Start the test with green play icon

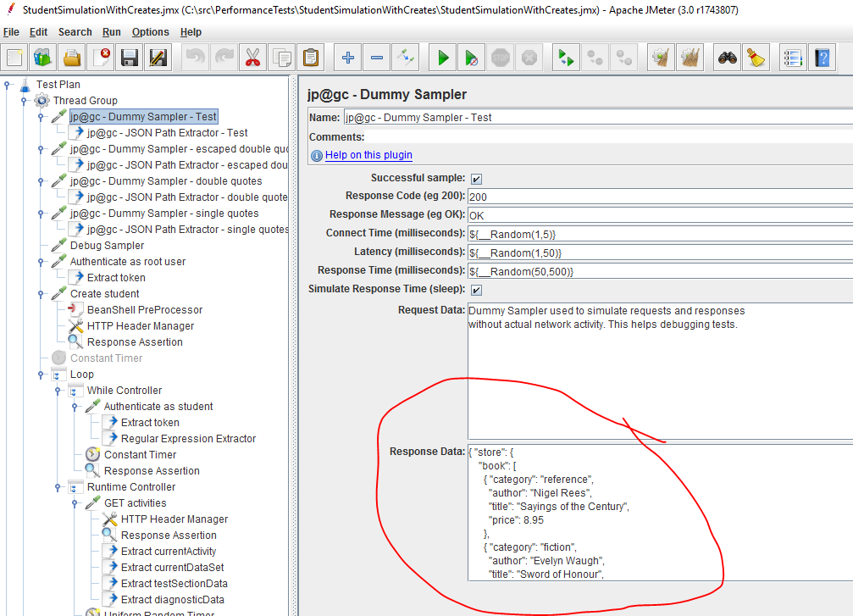(443, 57)
